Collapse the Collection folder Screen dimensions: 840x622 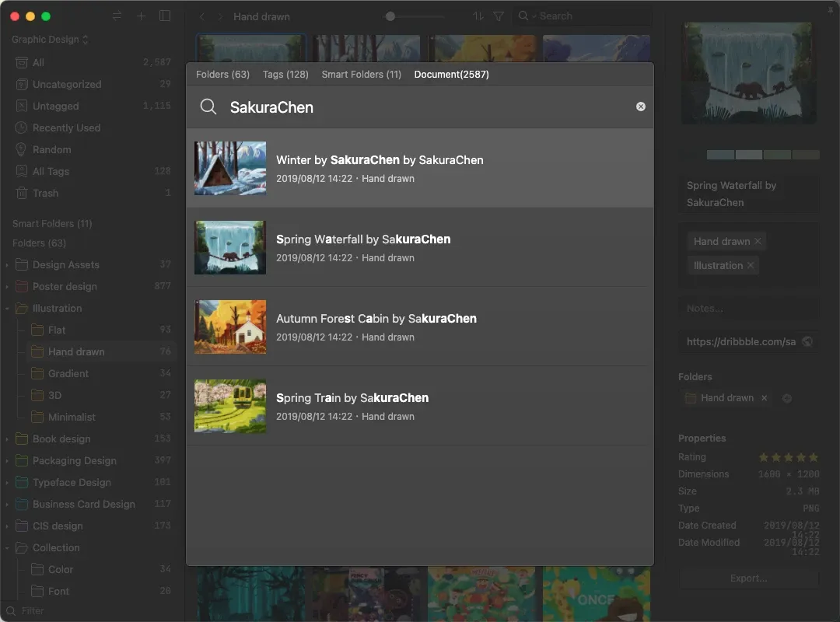[7, 548]
